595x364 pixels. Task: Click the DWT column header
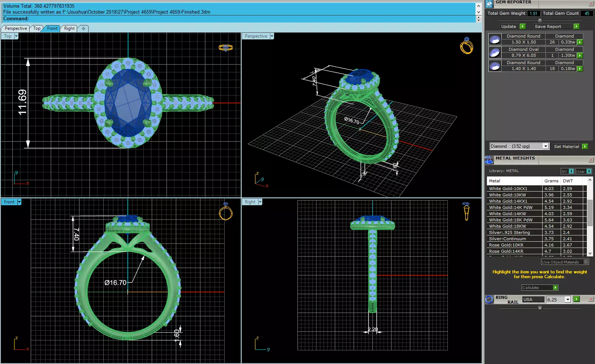tap(571, 181)
